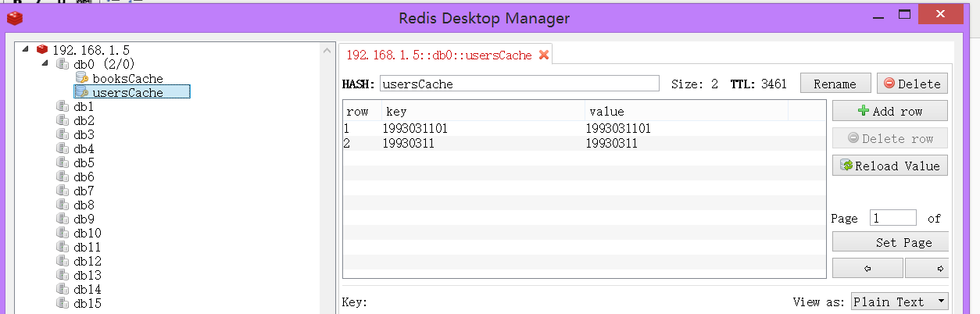This screenshot has width=980, height=314.
Task: Click the Set Page button
Action: [891, 242]
